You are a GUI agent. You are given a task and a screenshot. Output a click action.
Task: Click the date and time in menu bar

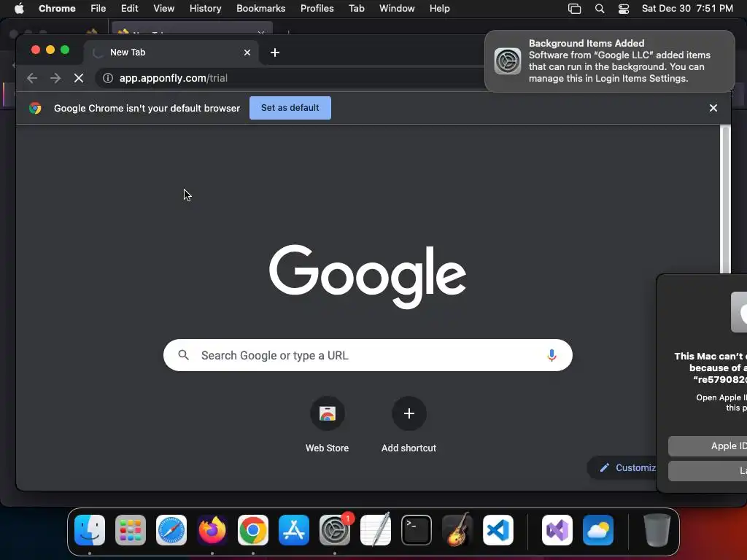[x=687, y=9]
